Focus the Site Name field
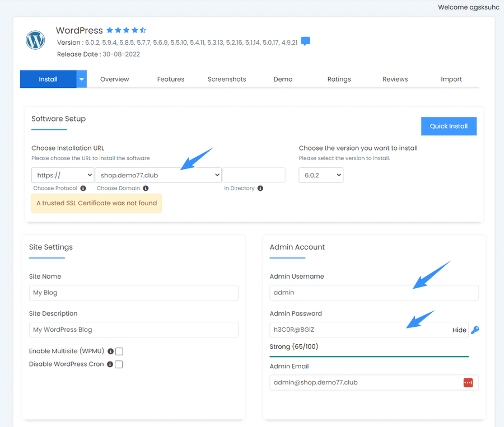This screenshot has width=504, height=427. [x=134, y=293]
